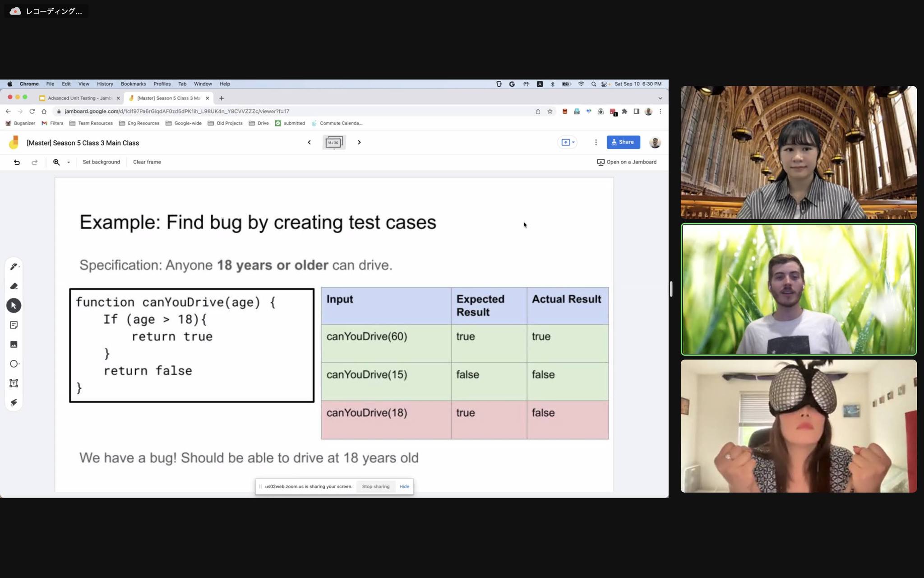Image resolution: width=924 pixels, height=578 pixels.
Task: Switch to Advanced Unit Testing tab
Action: (x=79, y=98)
